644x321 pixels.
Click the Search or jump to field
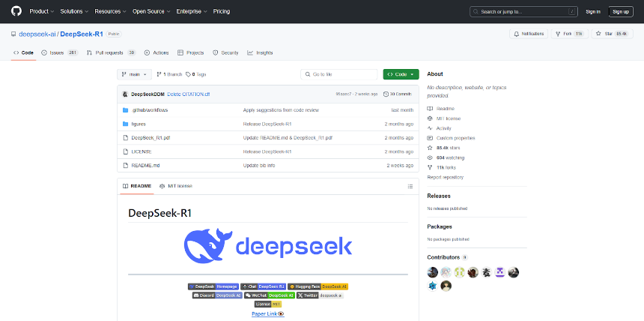523,11
